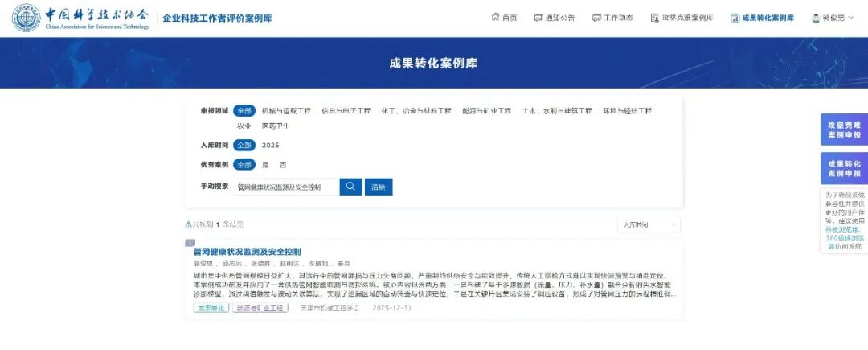Click the 攻坚克难案例申报 side button
The height and width of the screenshot is (350, 868).
(x=844, y=130)
